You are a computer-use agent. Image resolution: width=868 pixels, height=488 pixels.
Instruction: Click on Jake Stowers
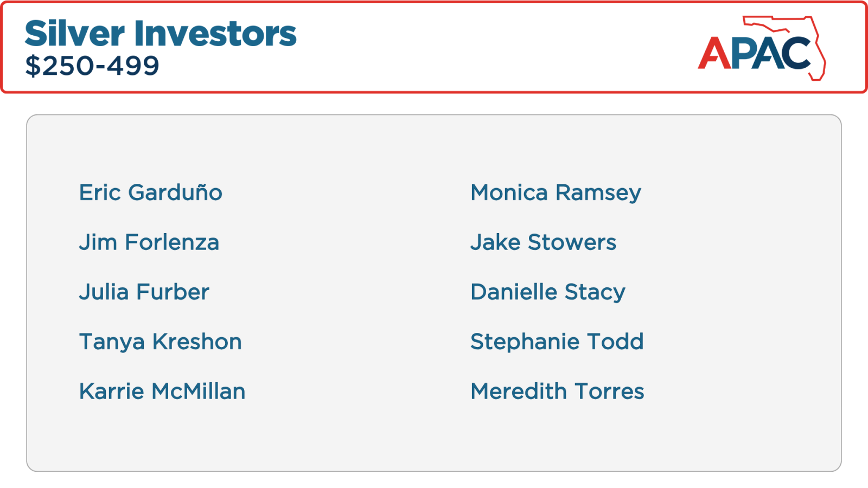[543, 242]
